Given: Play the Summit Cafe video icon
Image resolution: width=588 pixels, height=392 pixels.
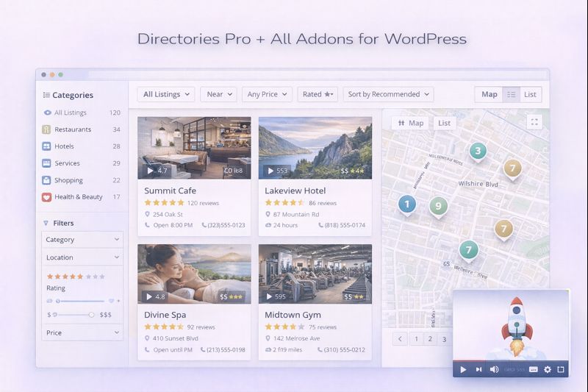Looking at the screenshot, I should [151, 171].
